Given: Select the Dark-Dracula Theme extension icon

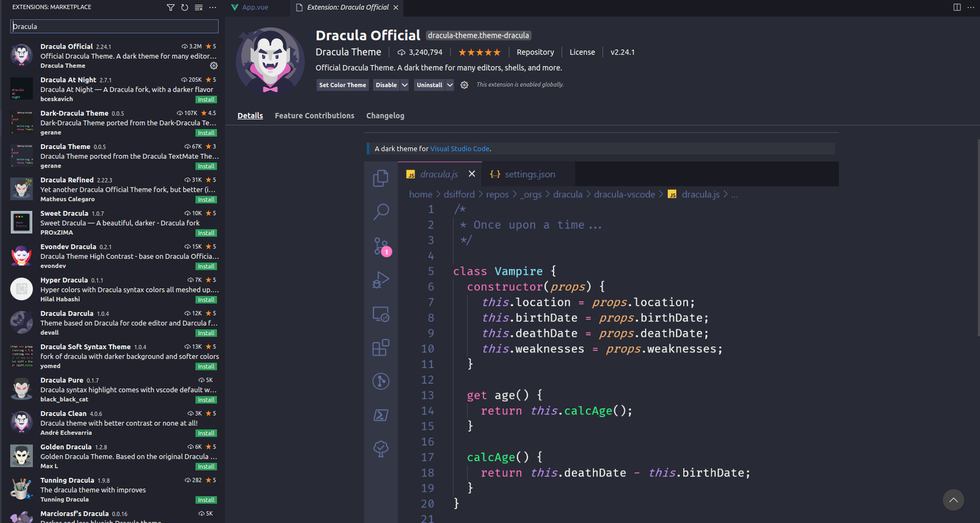Looking at the screenshot, I should tap(21, 122).
